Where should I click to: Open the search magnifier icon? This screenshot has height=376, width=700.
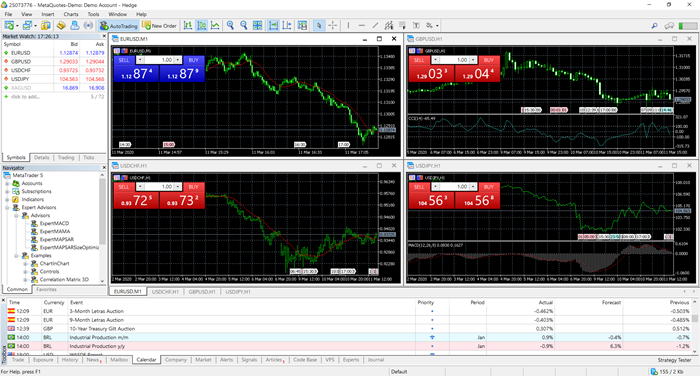point(654,25)
